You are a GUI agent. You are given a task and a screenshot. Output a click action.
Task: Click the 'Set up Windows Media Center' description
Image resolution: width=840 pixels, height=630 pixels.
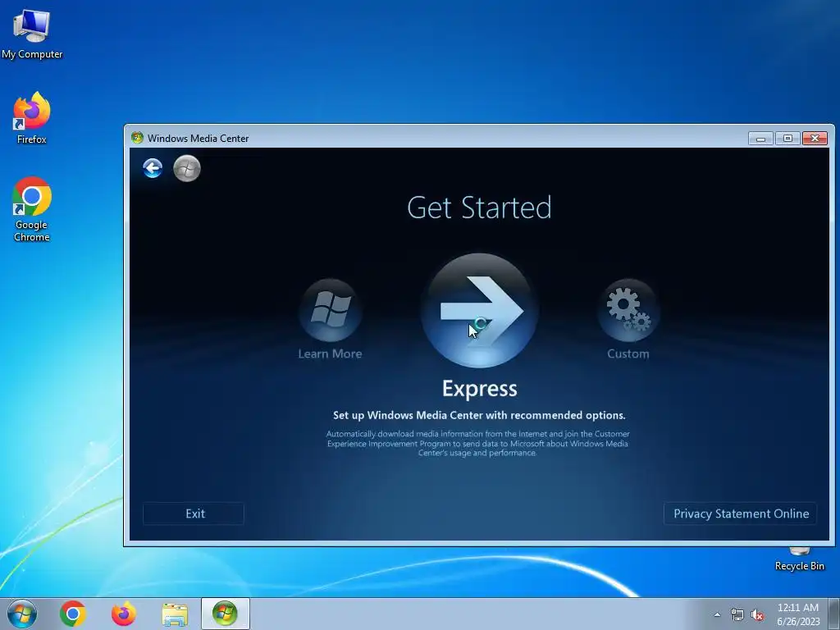479,415
